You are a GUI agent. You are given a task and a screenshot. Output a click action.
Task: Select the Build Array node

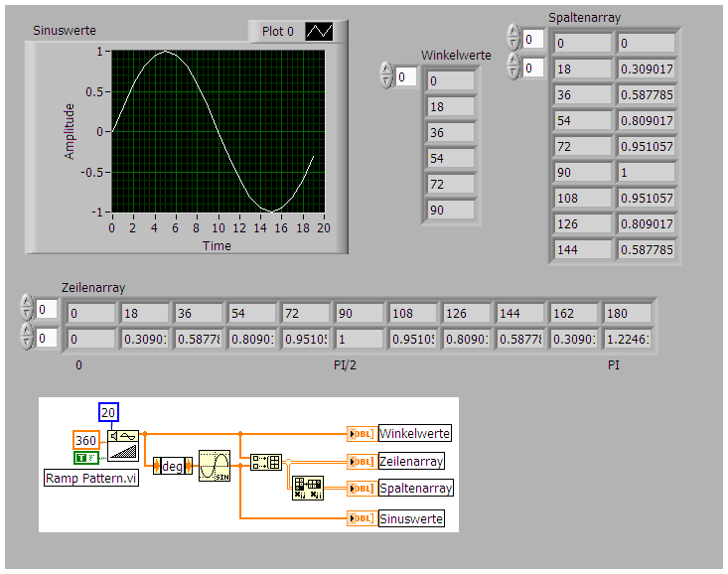pyautogui.click(x=265, y=462)
